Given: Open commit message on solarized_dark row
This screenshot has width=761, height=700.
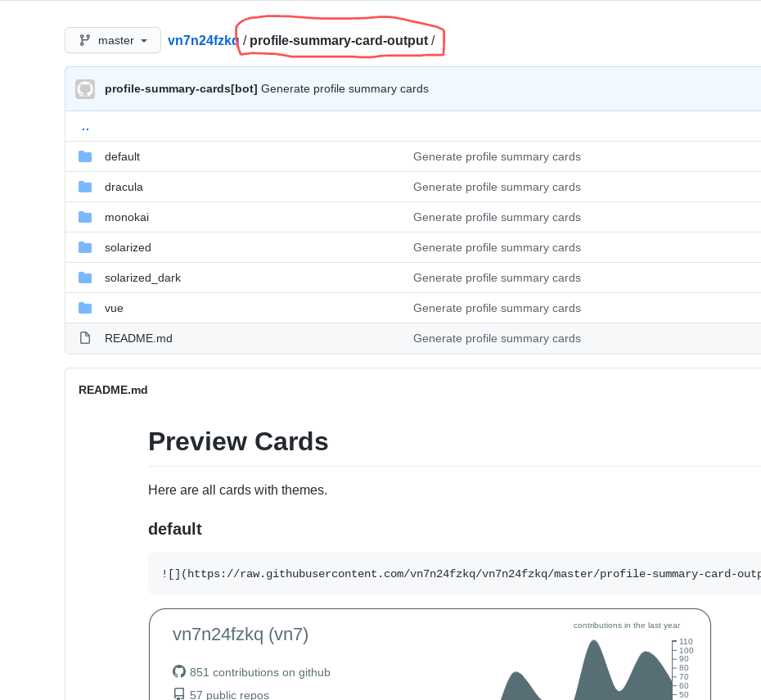Looking at the screenshot, I should point(497,278).
